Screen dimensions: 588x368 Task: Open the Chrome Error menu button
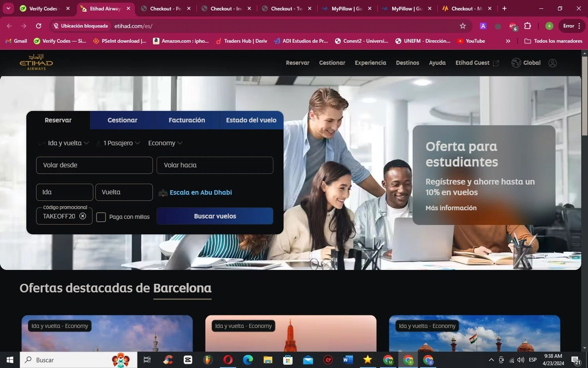[572, 26]
